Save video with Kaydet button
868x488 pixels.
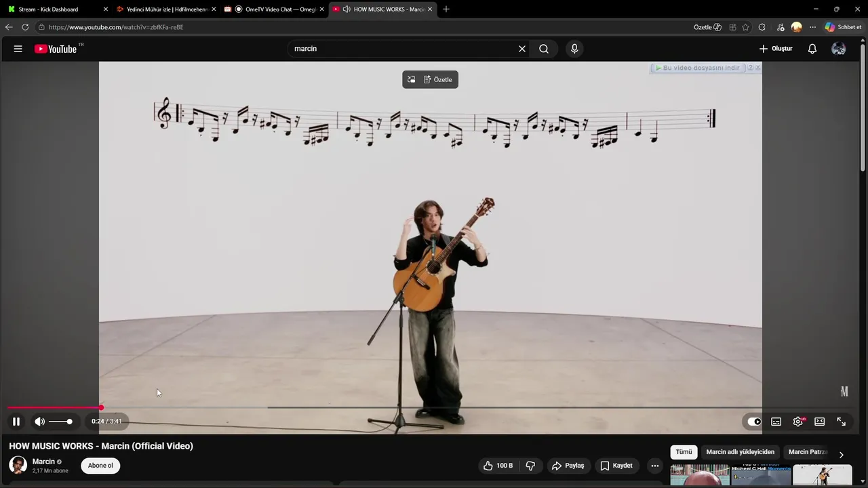coord(616,466)
